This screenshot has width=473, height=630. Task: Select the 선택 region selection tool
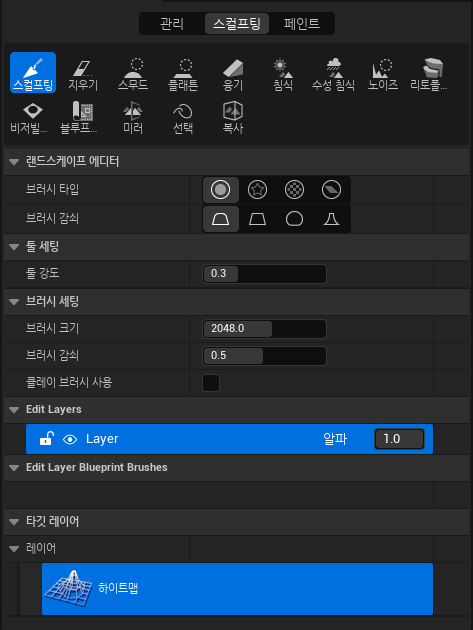click(x=183, y=118)
